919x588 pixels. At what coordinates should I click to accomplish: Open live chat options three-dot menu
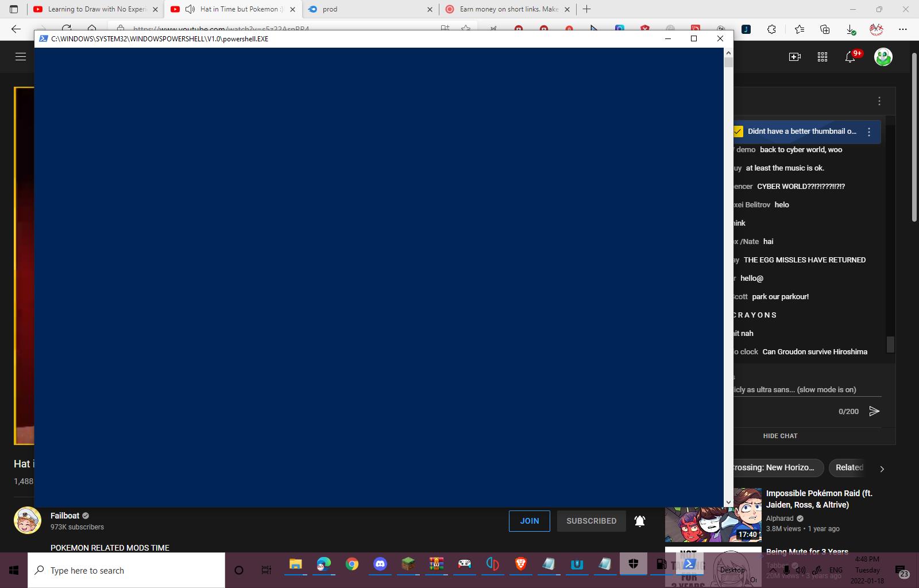[879, 101]
